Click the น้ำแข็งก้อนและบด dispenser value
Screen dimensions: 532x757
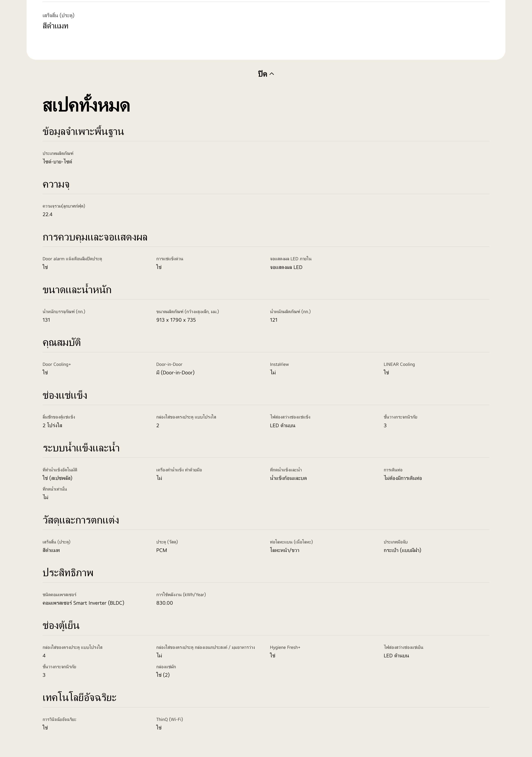(x=288, y=478)
